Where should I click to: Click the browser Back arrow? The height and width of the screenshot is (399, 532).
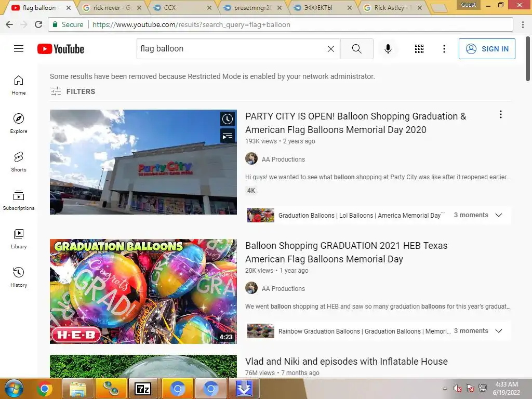pos(9,24)
